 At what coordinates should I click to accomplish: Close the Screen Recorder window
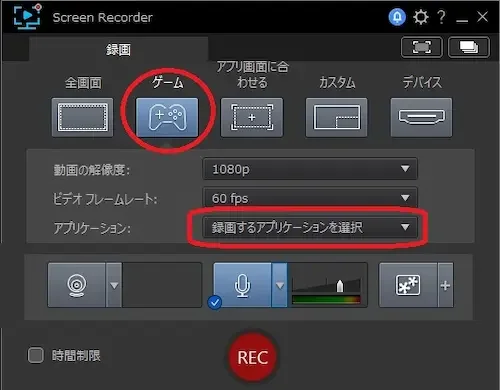tap(482, 16)
